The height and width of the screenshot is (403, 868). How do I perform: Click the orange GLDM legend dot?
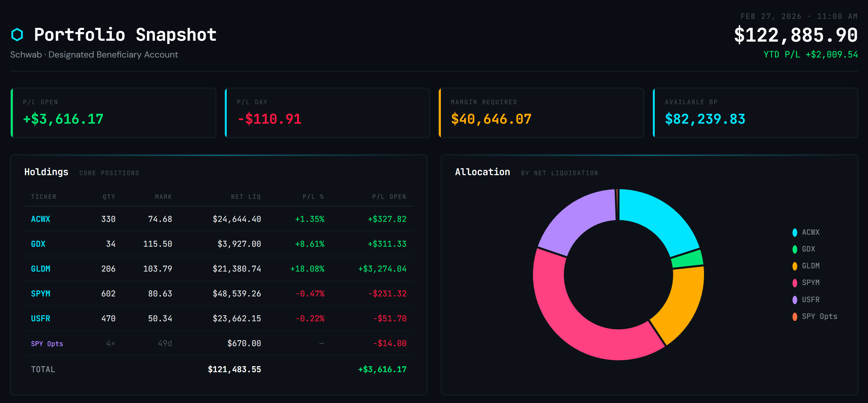[x=794, y=266]
